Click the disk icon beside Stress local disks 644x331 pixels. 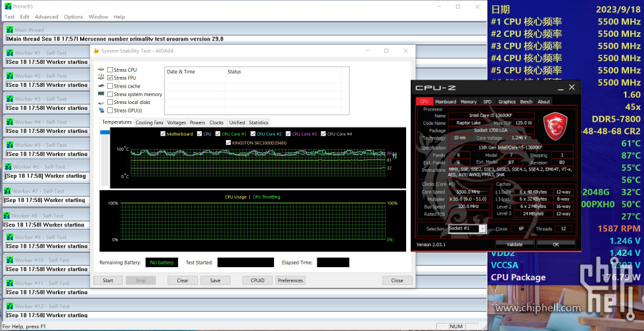pos(101,102)
